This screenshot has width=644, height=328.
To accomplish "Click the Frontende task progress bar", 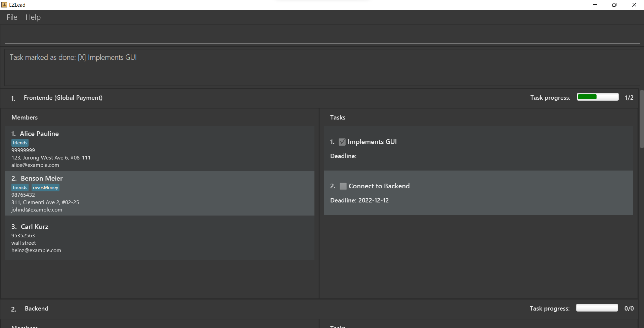I will [x=598, y=97].
